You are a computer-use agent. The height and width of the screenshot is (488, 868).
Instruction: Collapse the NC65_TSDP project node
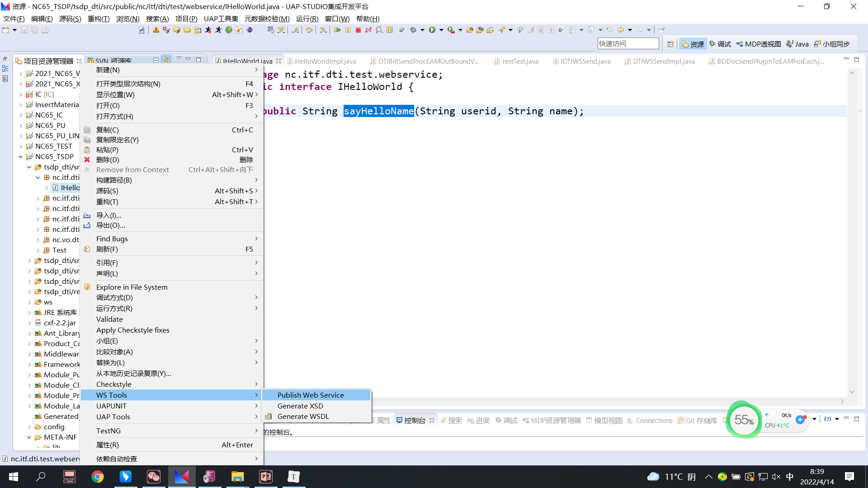[20, 157]
